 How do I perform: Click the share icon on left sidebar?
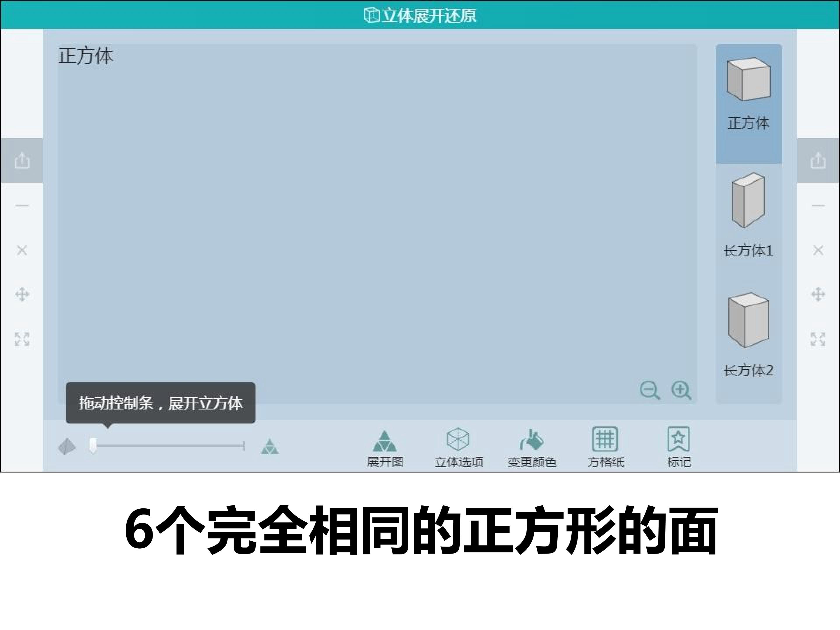pos(22,160)
